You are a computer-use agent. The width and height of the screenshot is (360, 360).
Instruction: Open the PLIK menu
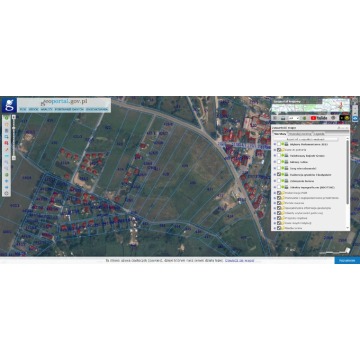[x=23, y=109]
